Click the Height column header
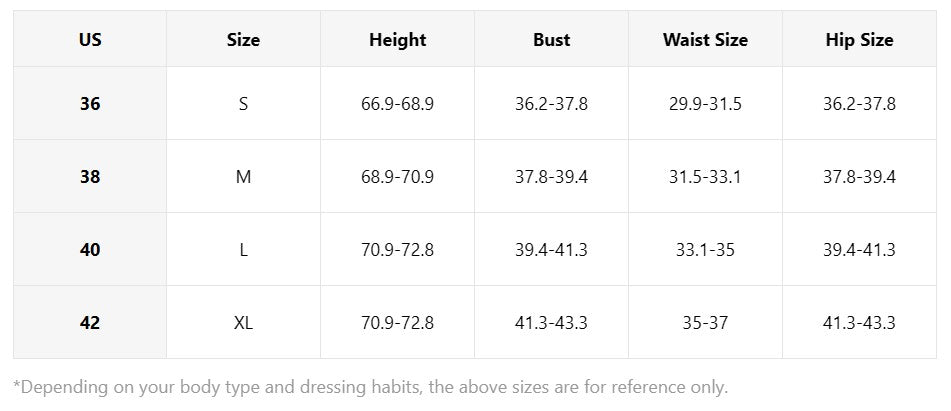 397,39
